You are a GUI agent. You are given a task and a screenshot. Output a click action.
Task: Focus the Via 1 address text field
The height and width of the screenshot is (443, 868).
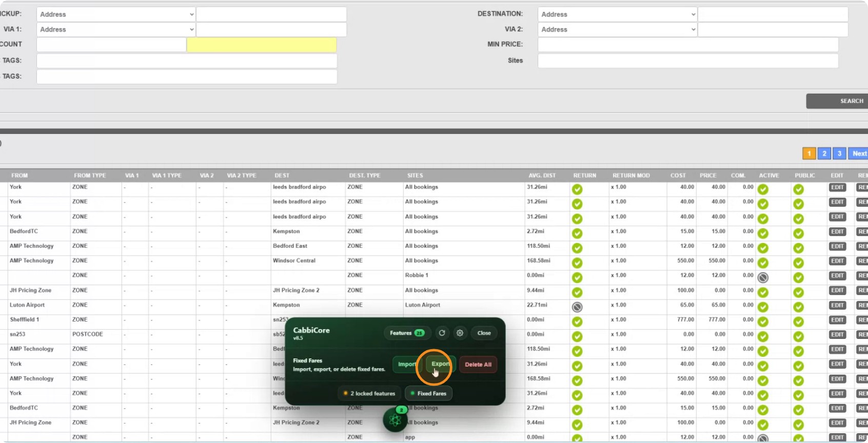point(271,29)
